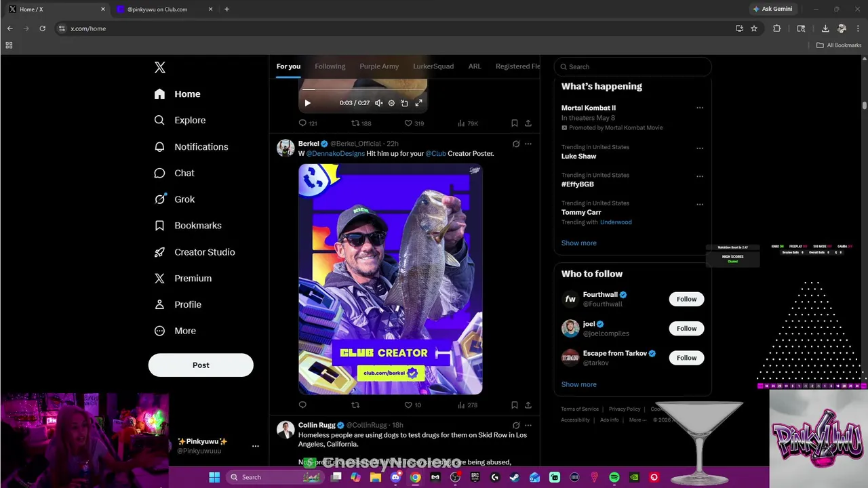The height and width of the screenshot is (488, 868).
Task: View the top post's 79K views analytics
Action: [x=468, y=123]
